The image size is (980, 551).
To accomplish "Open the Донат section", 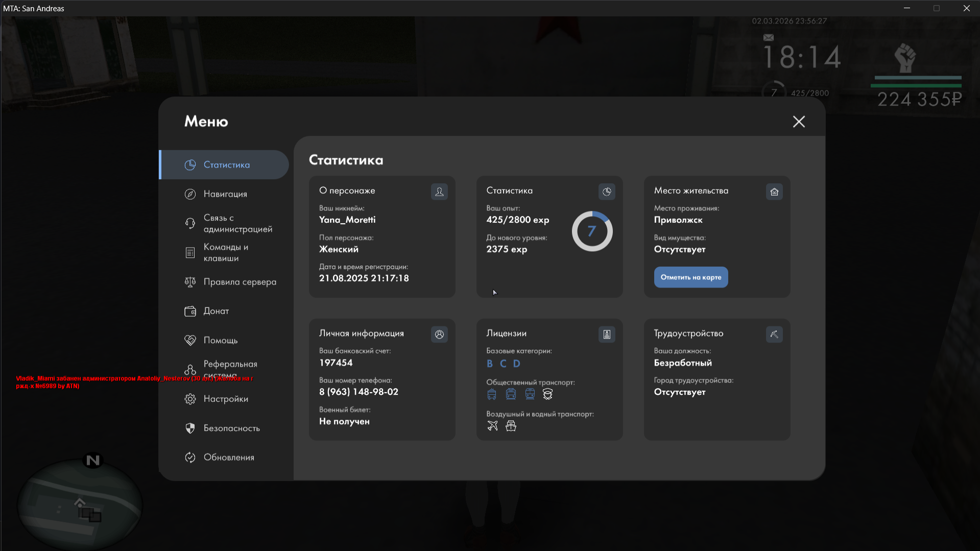I will (216, 311).
